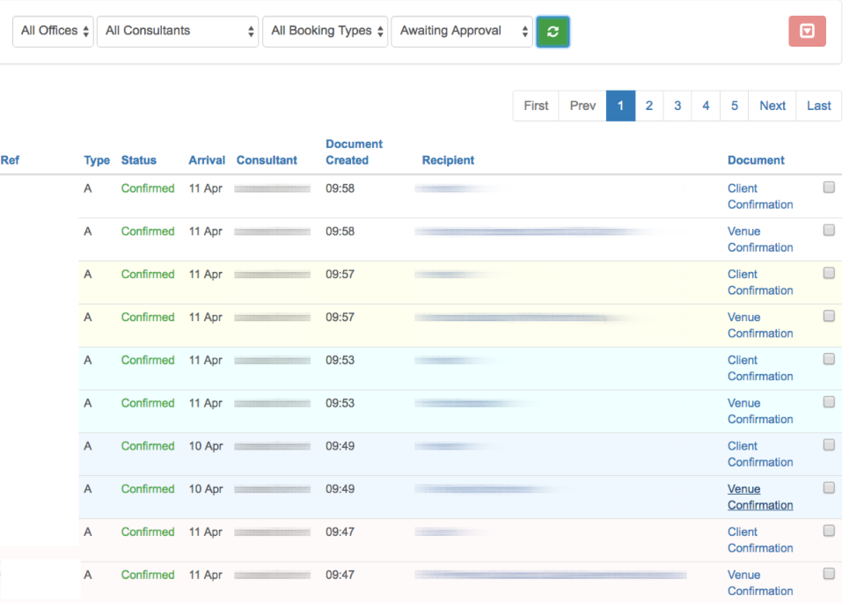The height and width of the screenshot is (616, 864).
Task: Tick checkbox for 09:49 Venue Confirmation row
Action: [x=829, y=488]
